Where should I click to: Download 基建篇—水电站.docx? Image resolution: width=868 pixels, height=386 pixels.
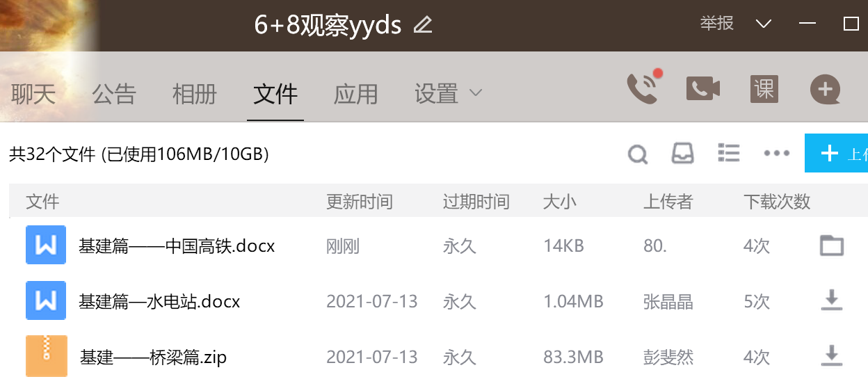point(832,300)
